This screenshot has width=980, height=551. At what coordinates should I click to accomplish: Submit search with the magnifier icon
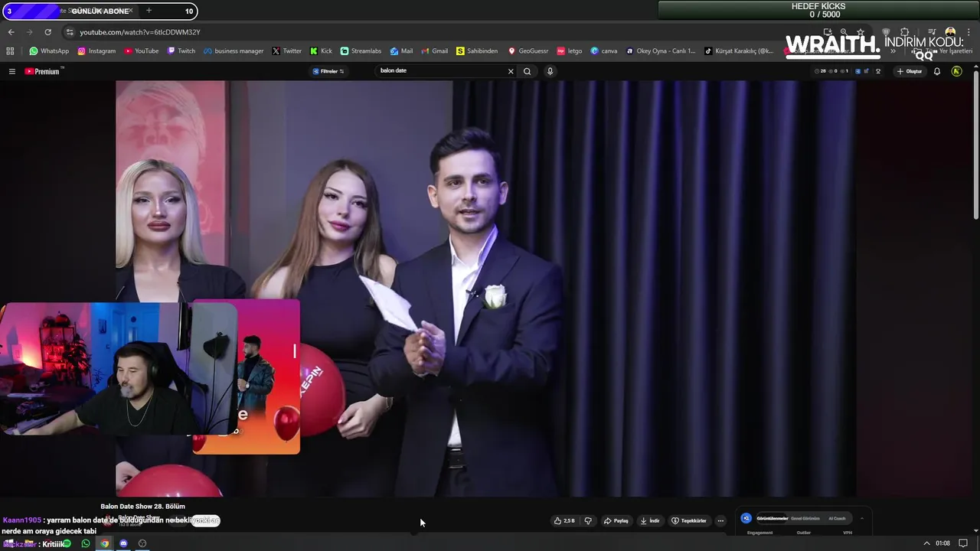pos(527,71)
